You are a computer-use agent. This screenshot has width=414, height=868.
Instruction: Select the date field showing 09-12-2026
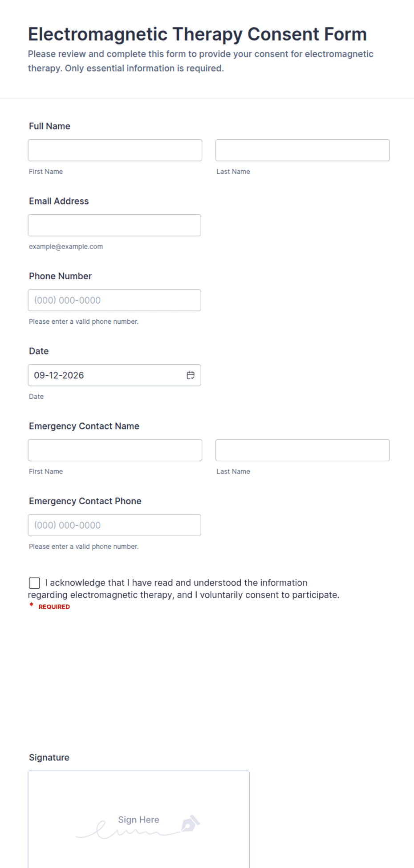(114, 375)
